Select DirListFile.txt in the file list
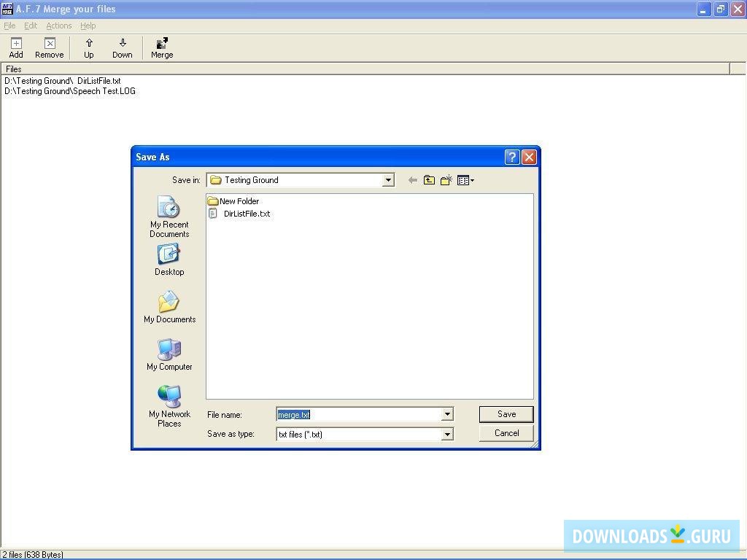 pos(245,214)
